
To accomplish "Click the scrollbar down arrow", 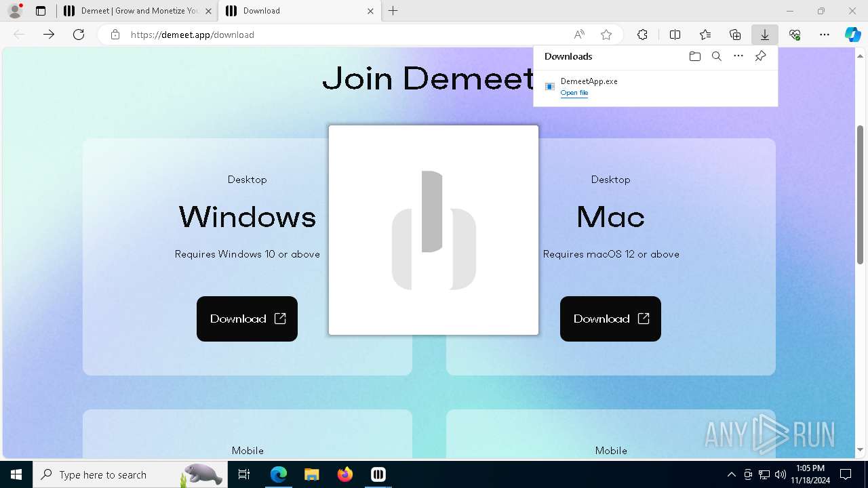I will 860,450.
